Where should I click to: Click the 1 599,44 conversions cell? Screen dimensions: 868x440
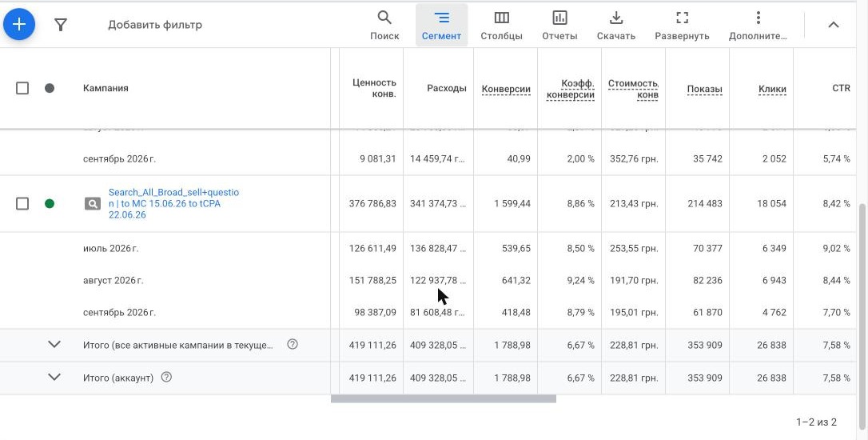click(512, 203)
